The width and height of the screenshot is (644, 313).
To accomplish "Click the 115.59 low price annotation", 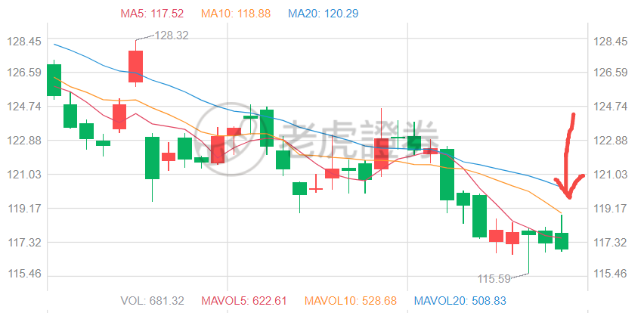I will coord(494,279).
